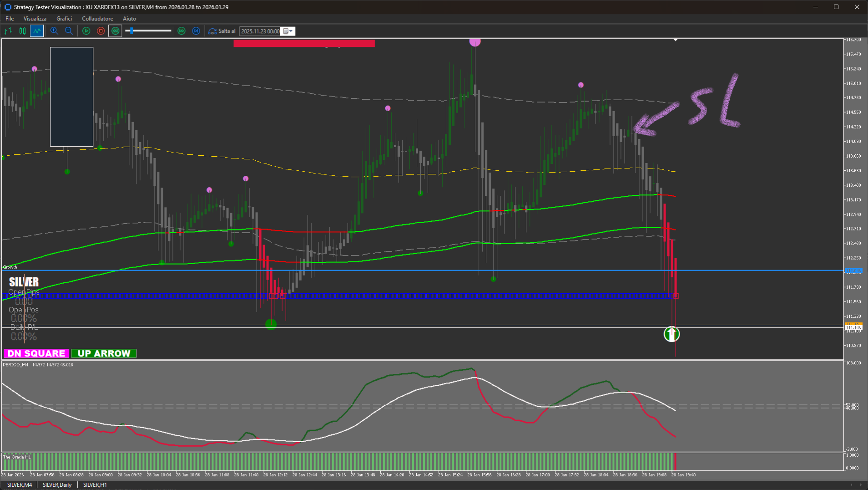Click the red rectangle label at top
868x490 pixels.
click(304, 43)
